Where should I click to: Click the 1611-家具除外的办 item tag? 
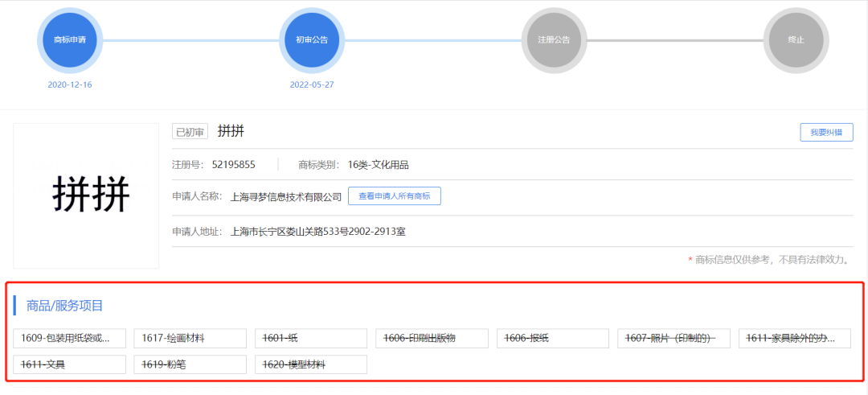[x=794, y=339]
